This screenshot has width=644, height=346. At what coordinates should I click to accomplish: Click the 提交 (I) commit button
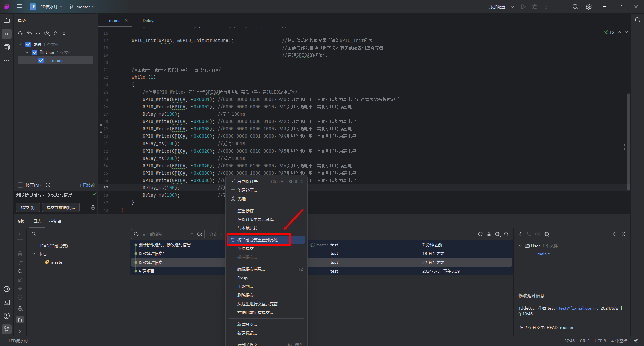point(28,207)
